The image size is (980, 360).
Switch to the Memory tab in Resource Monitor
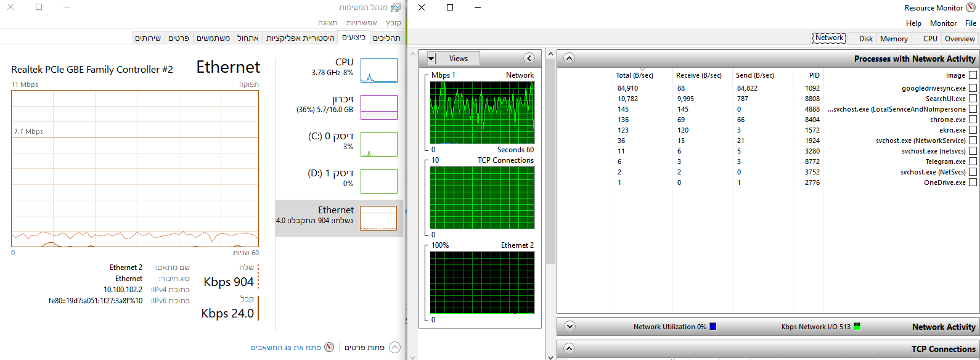pyautogui.click(x=894, y=38)
